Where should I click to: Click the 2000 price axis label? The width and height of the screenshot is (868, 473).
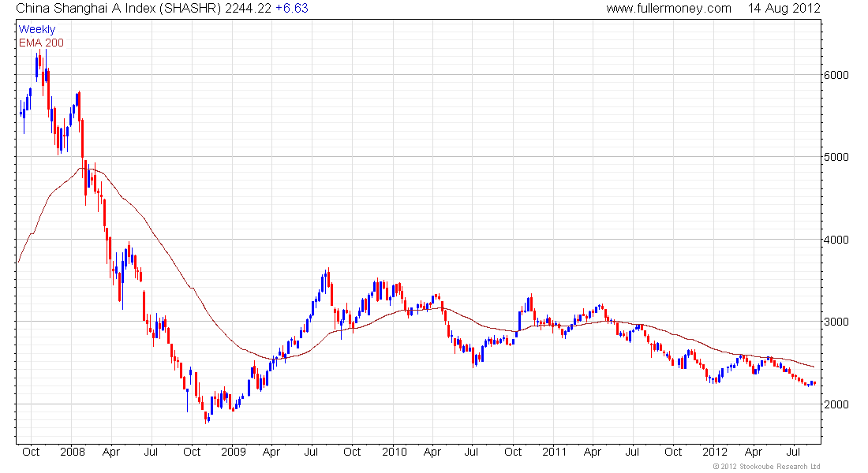pos(836,404)
